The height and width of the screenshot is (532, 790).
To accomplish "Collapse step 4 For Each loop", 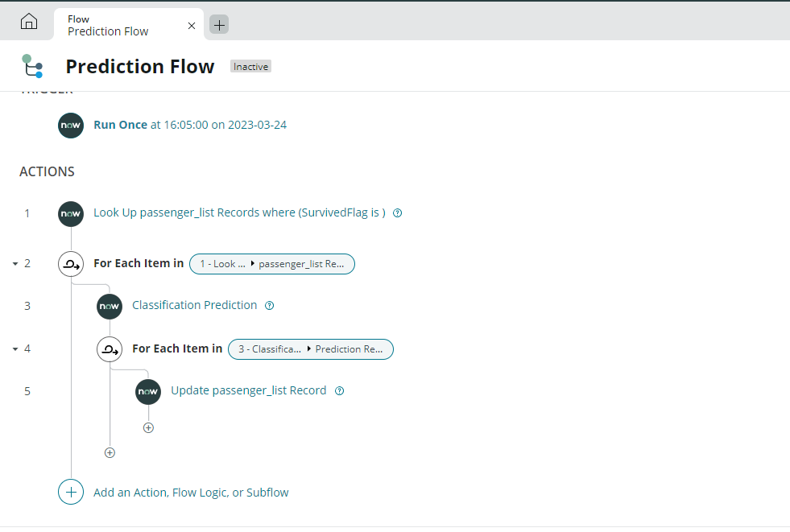I will coord(15,348).
